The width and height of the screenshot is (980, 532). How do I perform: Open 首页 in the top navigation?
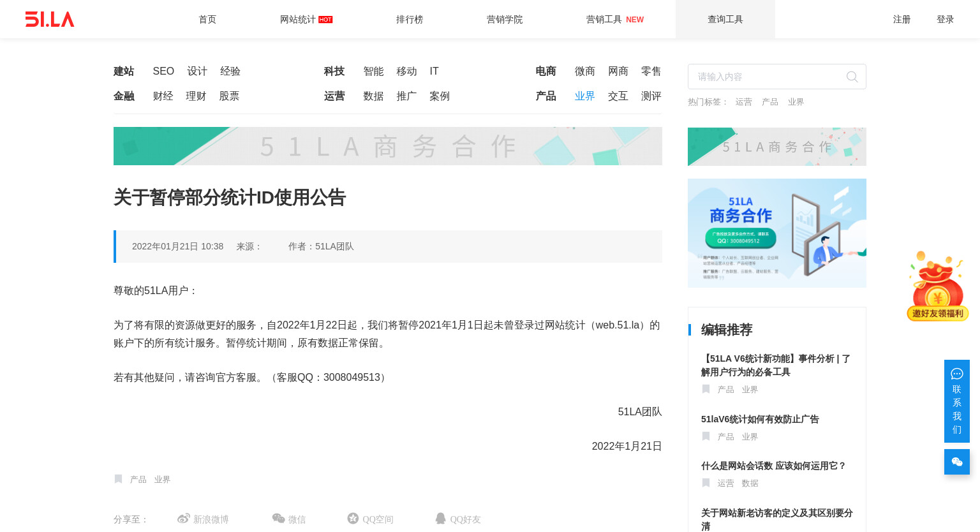tap(207, 19)
